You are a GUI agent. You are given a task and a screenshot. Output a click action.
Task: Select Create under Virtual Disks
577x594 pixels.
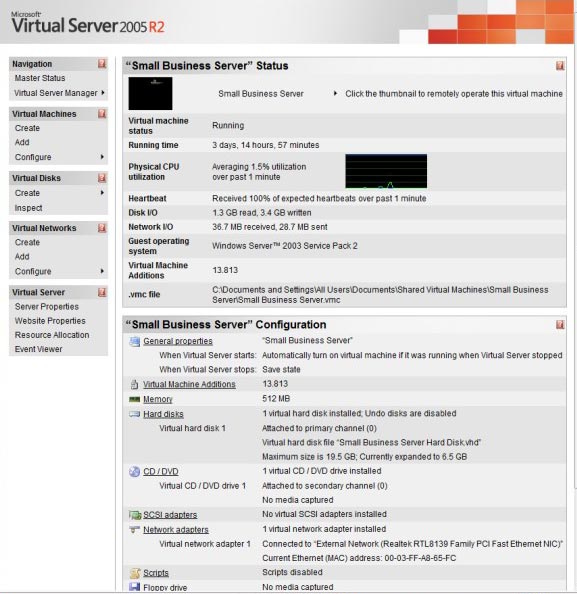(x=27, y=193)
